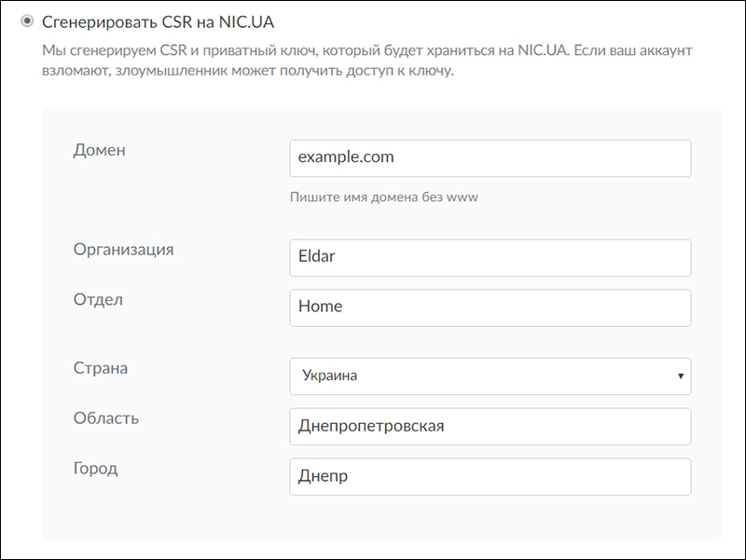
Task: Click the 'Город' field label
Action: [x=95, y=468]
